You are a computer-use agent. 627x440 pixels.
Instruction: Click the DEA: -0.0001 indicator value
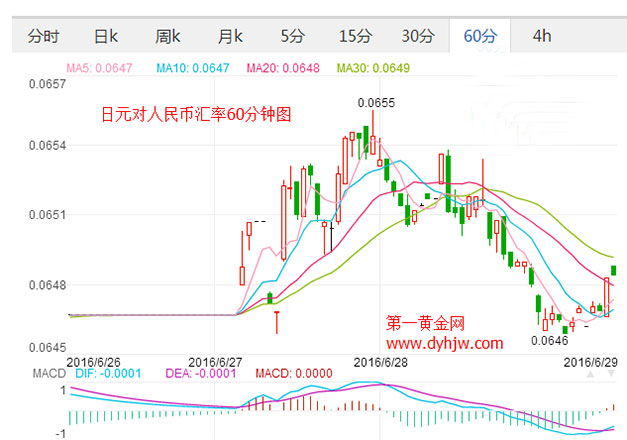pyautogui.click(x=201, y=374)
